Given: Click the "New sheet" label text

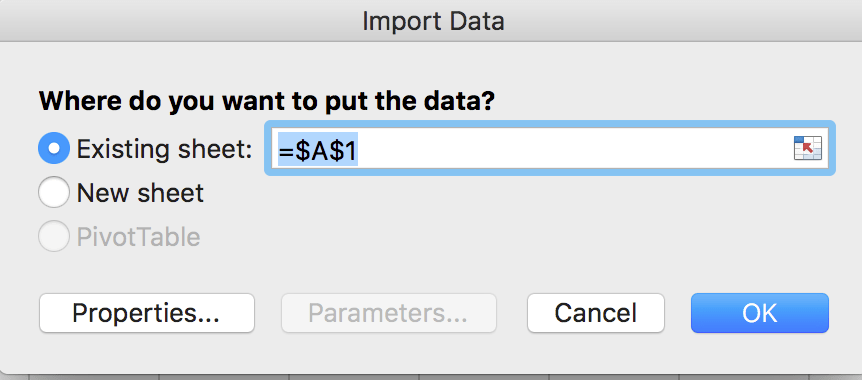Looking at the screenshot, I should (x=140, y=193).
